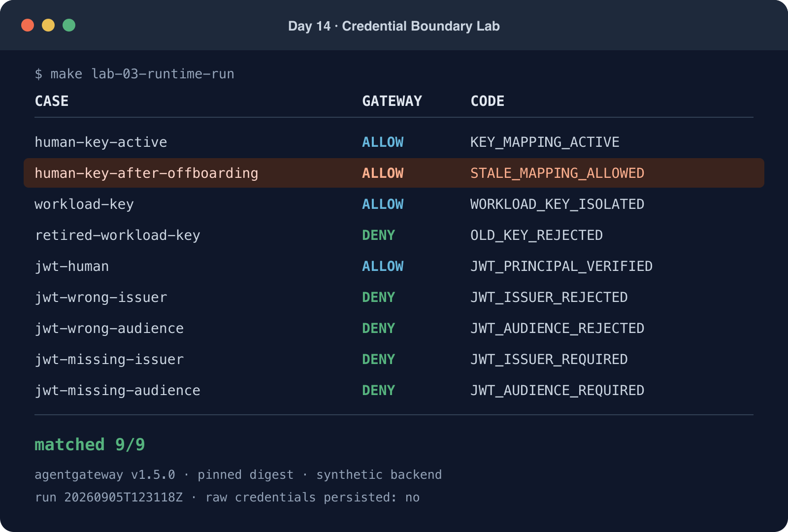
Task: Select the retired-workload-key case name
Action: (118, 235)
